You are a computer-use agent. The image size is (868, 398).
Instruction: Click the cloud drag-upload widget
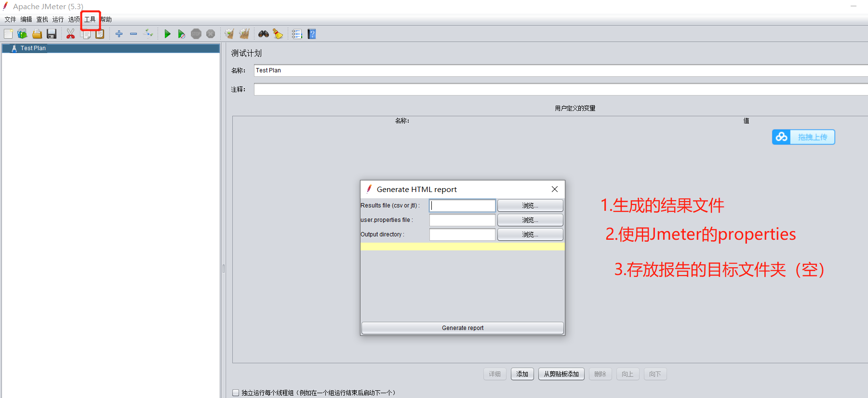(803, 137)
